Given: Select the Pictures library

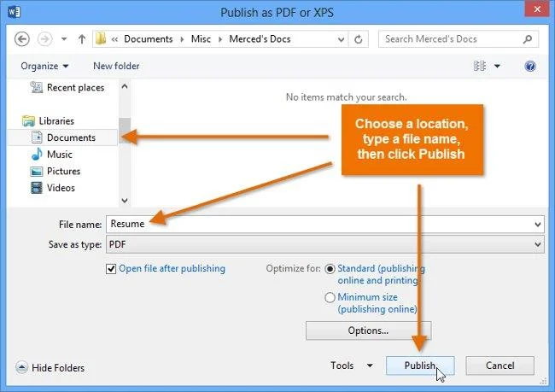Looking at the screenshot, I should coord(63,171).
